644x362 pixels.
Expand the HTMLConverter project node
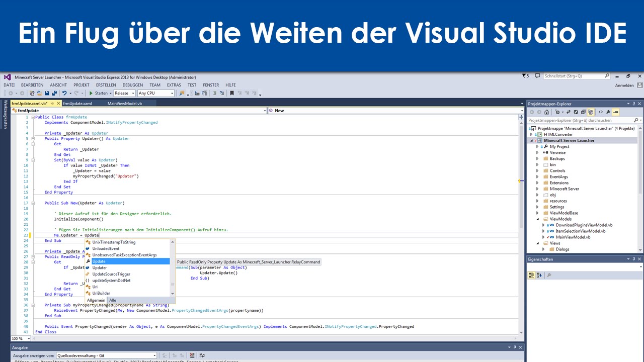[x=531, y=134]
